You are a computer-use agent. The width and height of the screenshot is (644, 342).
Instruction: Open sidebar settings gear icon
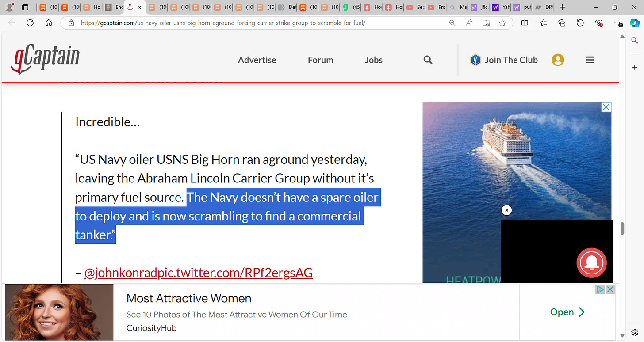635,332
